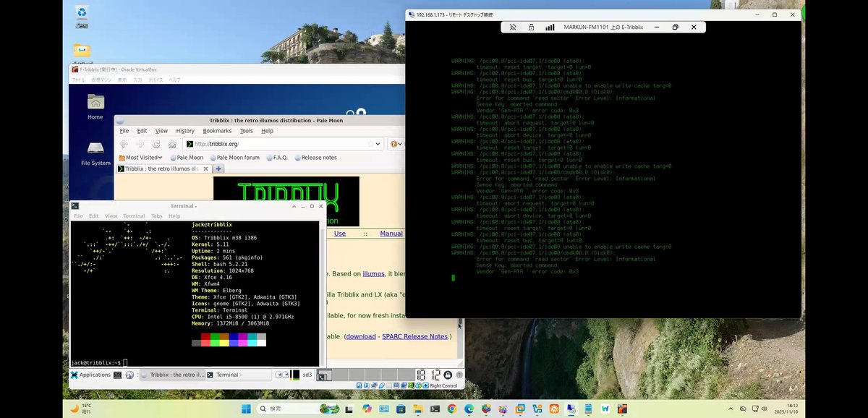Viewport: 868px width, 418px height.
Task: Open search engine selector dropdown
Action: [x=397, y=144]
